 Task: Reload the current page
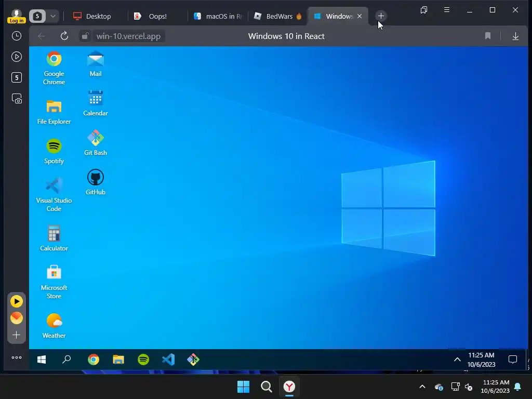click(x=64, y=36)
